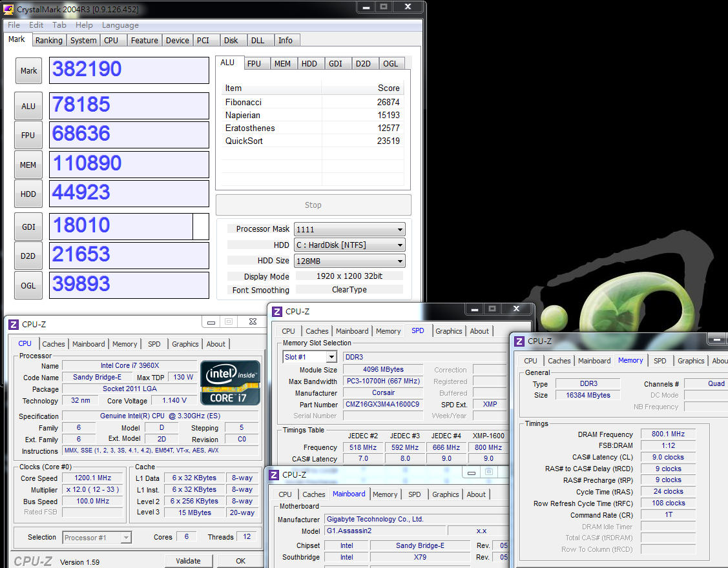Click the MEM benchmark button
Image resolution: width=728 pixels, height=568 pixels.
click(x=28, y=165)
